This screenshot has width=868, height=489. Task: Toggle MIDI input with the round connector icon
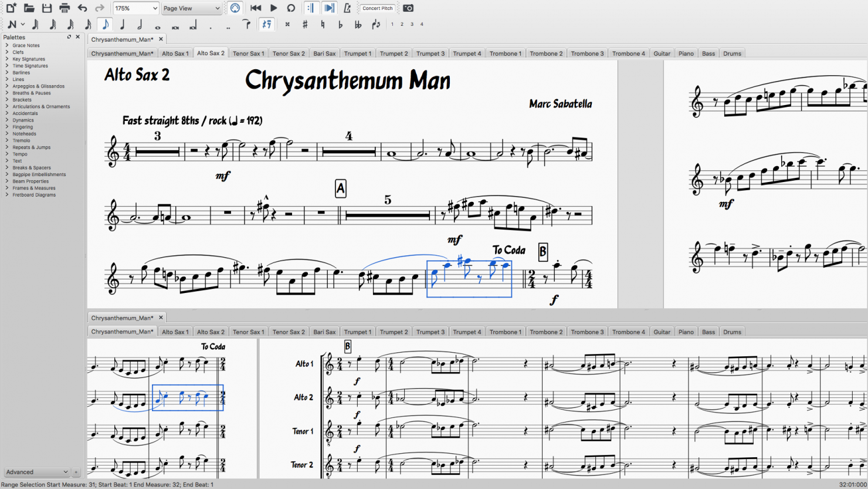[x=235, y=8]
